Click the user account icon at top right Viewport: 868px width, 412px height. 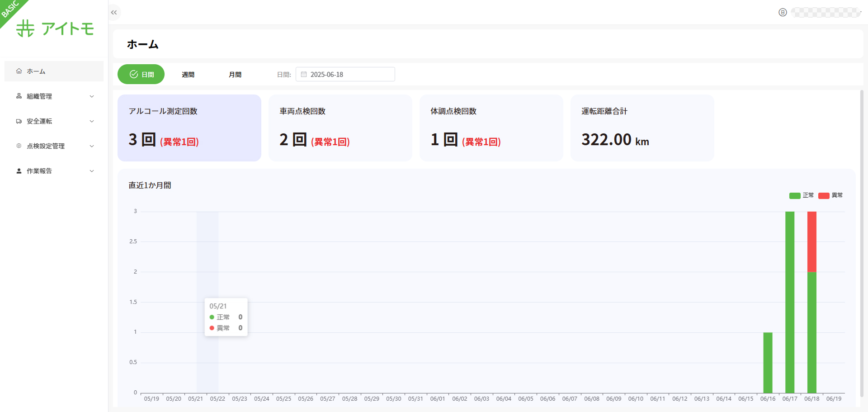[x=783, y=13]
